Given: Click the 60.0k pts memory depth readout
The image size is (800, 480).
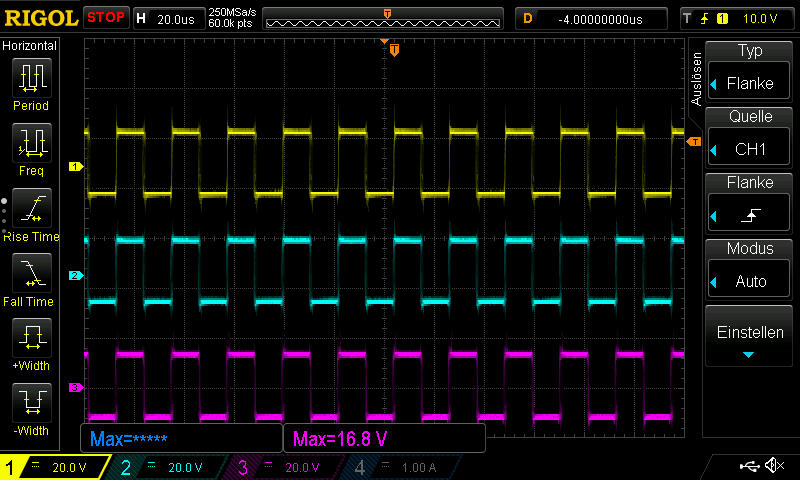Looking at the screenshot, I should click(x=230, y=23).
